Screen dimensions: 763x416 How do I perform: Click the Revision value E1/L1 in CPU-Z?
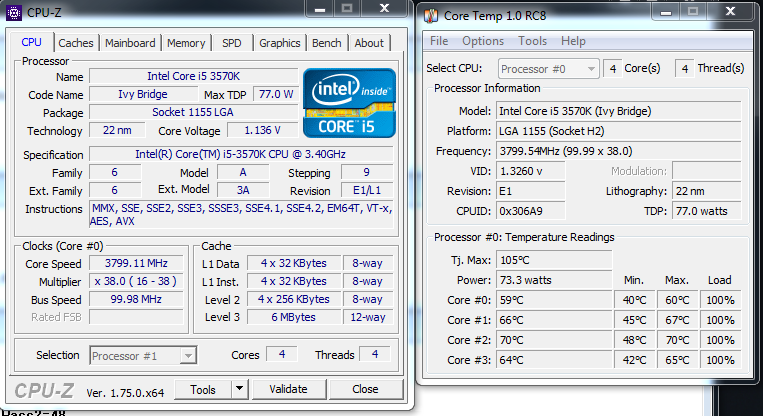point(367,190)
